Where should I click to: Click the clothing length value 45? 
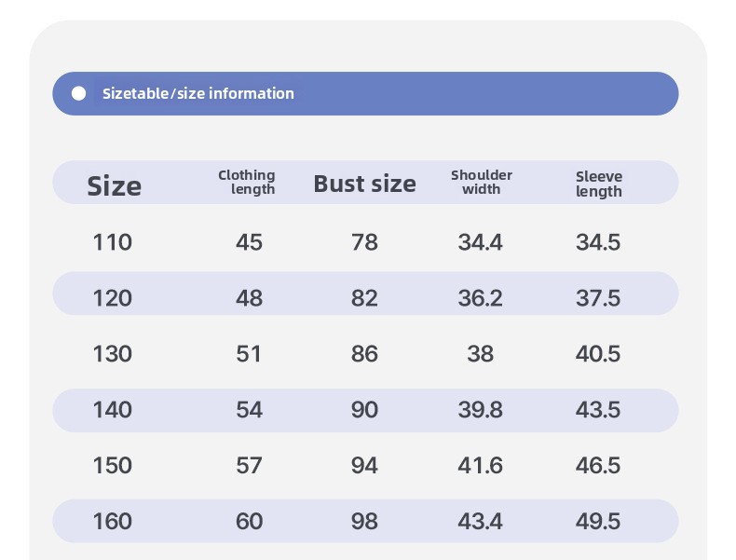[249, 242]
